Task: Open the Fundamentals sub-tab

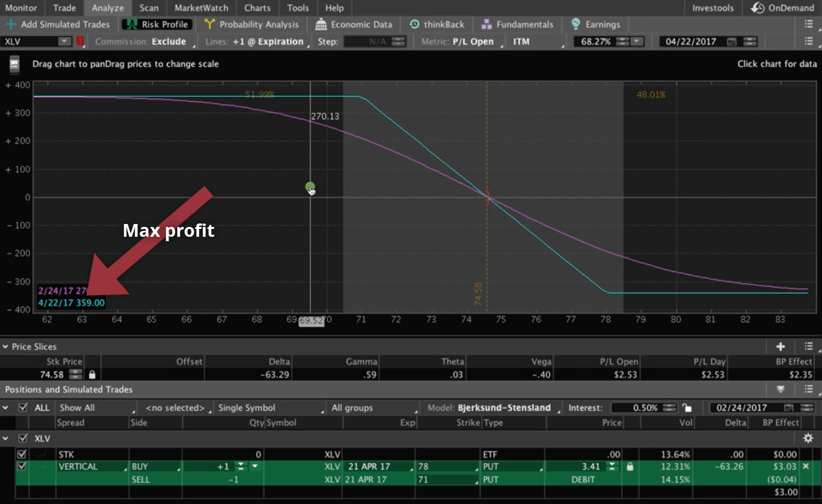Action: [518, 24]
